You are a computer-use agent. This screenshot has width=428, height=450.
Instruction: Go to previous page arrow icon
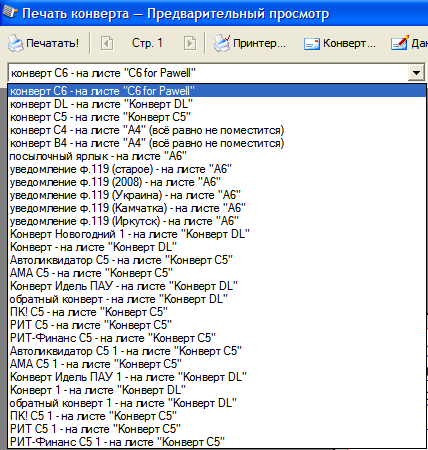point(107,43)
